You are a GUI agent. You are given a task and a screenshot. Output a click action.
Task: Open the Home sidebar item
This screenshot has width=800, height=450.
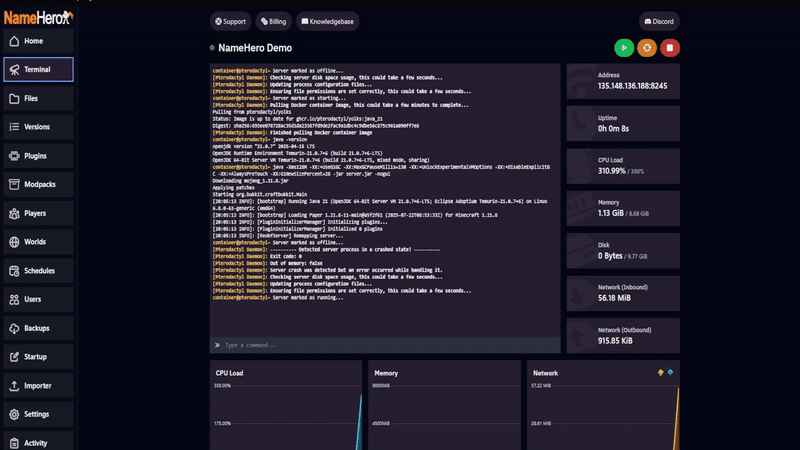click(x=38, y=41)
